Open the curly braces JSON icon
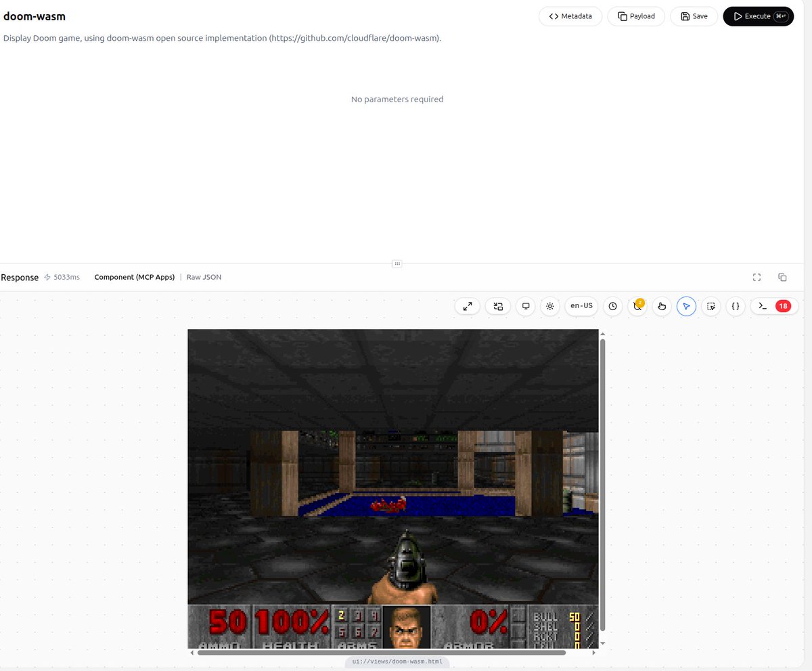Viewport: 812px width, 671px height. [x=736, y=306]
